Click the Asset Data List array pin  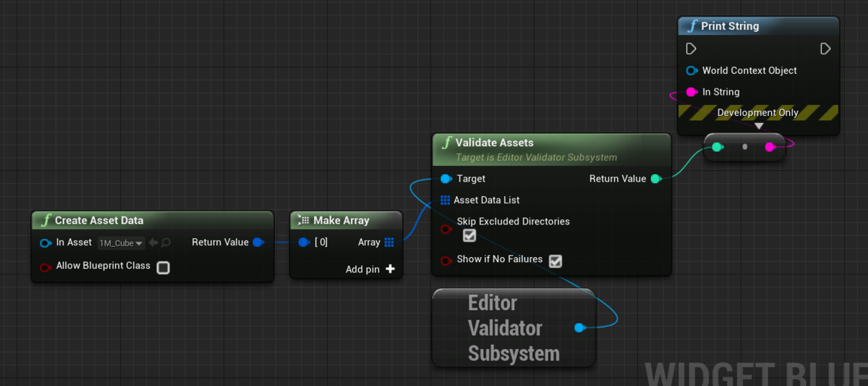click(446, 200)
